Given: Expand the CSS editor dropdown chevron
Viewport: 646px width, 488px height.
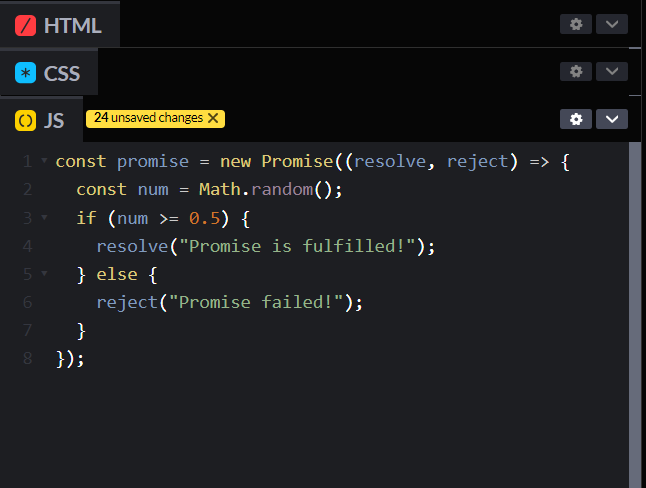Looking at the screenshot, I should pyautogui.click(x=612, y=71).
